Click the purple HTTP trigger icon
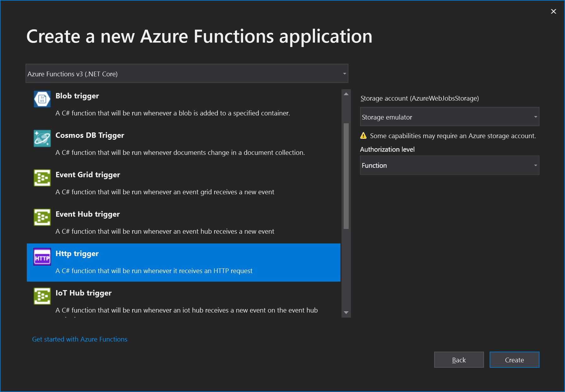565x392 pixels. [42, 257]
